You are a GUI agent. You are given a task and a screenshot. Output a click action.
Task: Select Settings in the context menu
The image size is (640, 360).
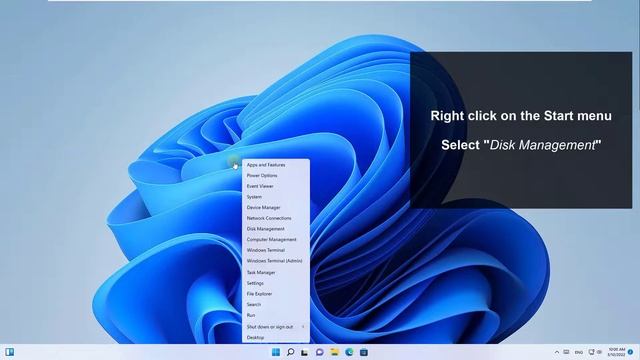tap(276, 283)
